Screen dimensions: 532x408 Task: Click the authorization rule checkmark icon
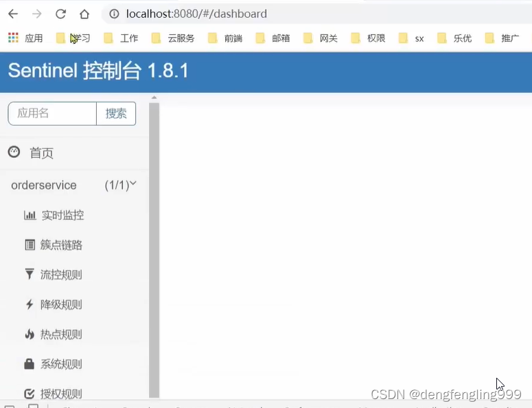coord(30,394)
